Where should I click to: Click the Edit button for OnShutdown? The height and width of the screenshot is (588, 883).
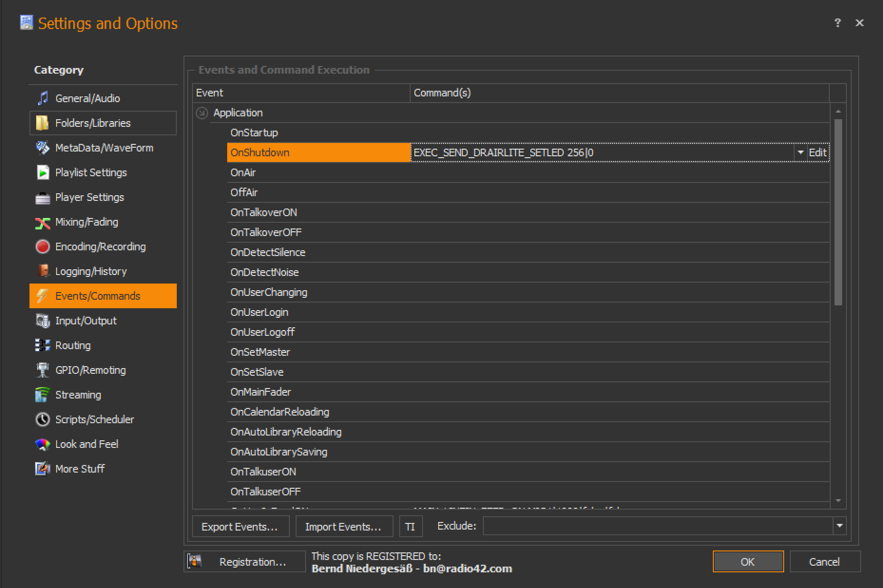[818, 152]
